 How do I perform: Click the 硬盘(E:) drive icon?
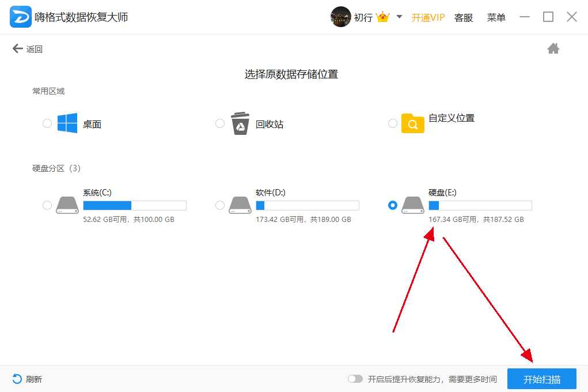[x=413, y=205]
